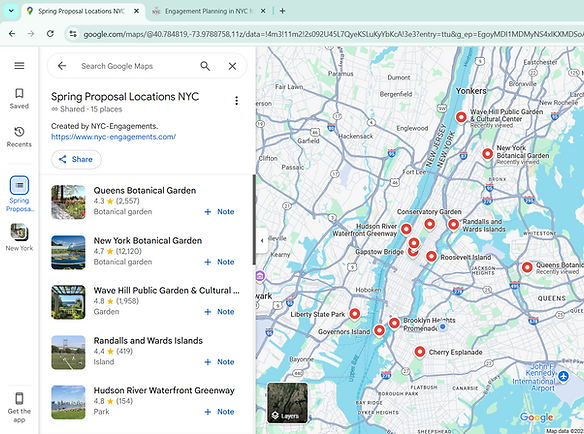The height and width of the screenshot is (434, 584).
Task: Click the Get the app phone icon
Action: pyautogui.click(x=19, y=399)
